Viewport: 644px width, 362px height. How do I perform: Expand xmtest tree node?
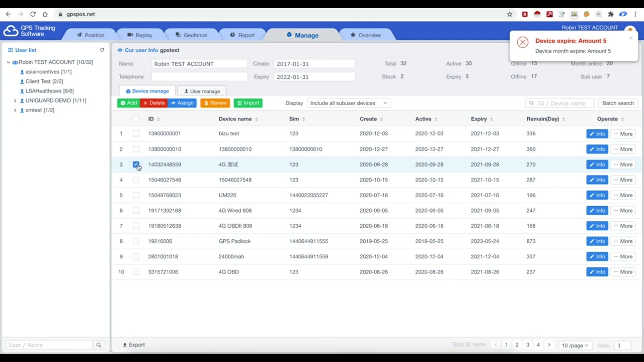(x=15, y=110)
